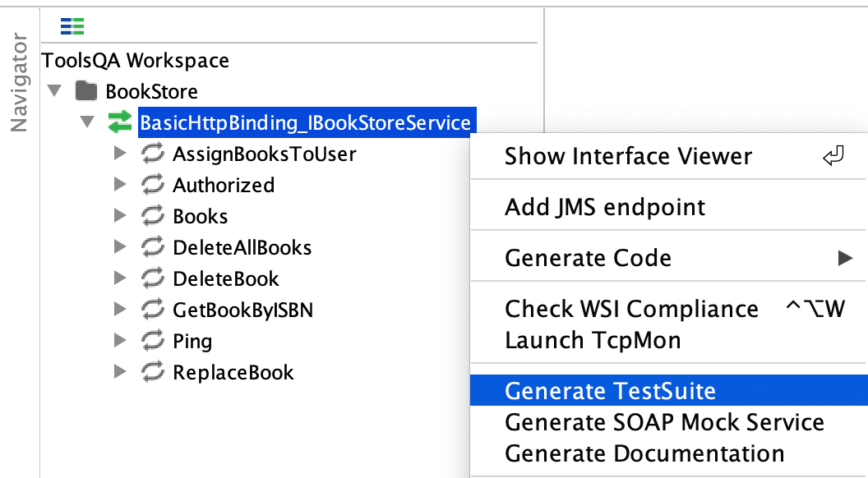Expand the Ping operation

pos(119,341)
